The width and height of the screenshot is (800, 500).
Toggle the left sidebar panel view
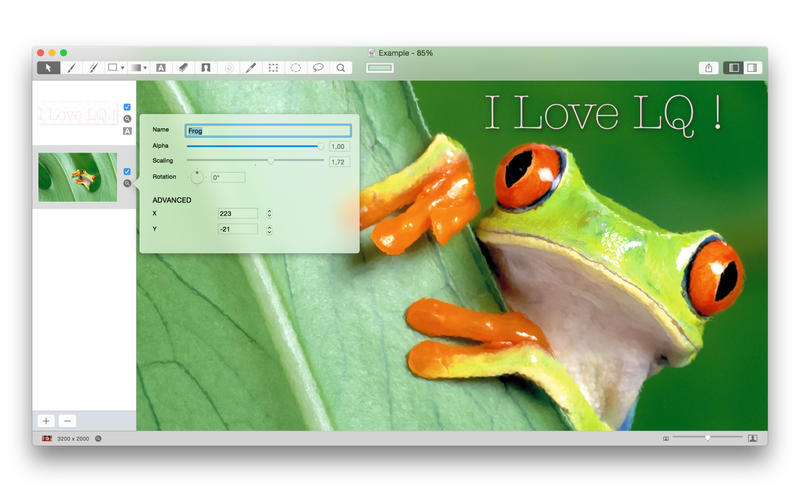pyautogui.click(x=733, y=68)
